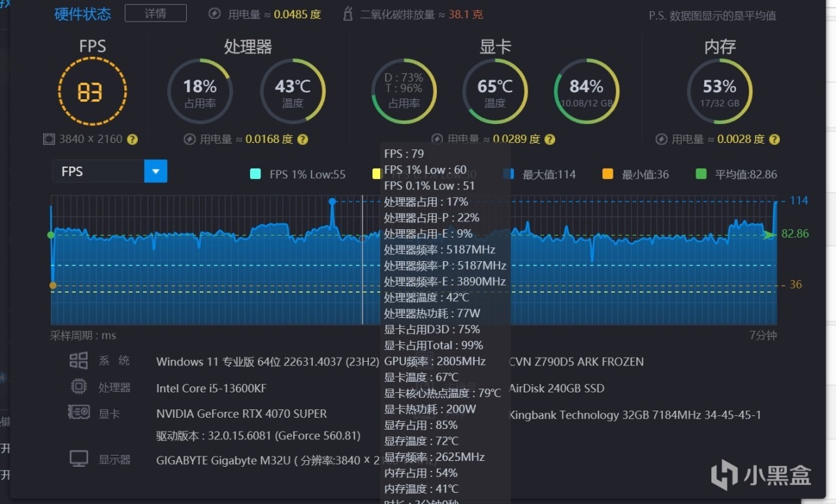Click the CPU chip icon beside 处理器 row
The width and height of the screenshot is (836, 504).
[x=78, y=386]
